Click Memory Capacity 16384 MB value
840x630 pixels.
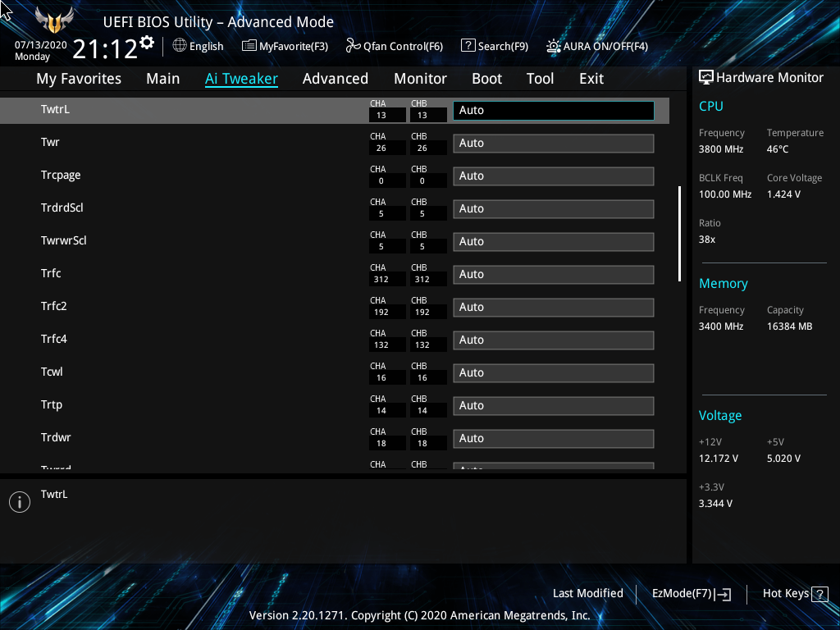coord(790,326)
